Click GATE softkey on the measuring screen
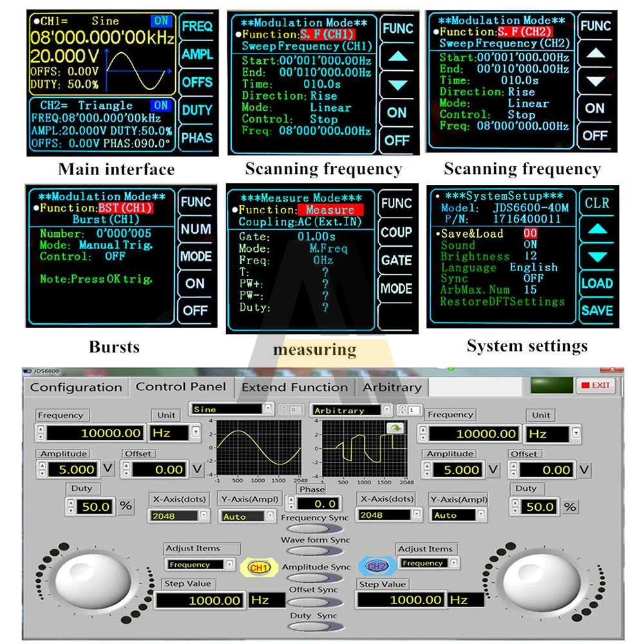 click(396, 260)
